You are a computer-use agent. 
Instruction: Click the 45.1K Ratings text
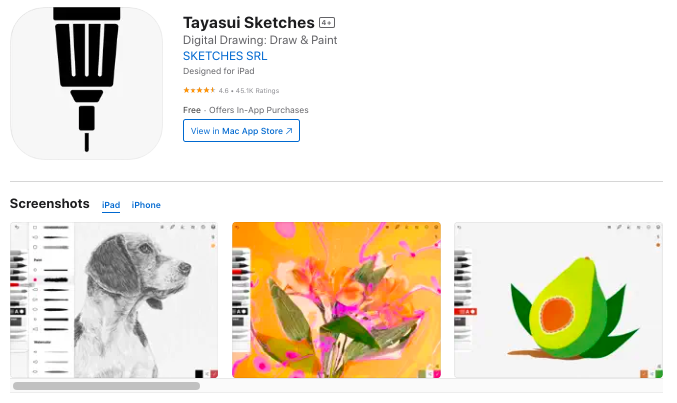pos(257,91)
